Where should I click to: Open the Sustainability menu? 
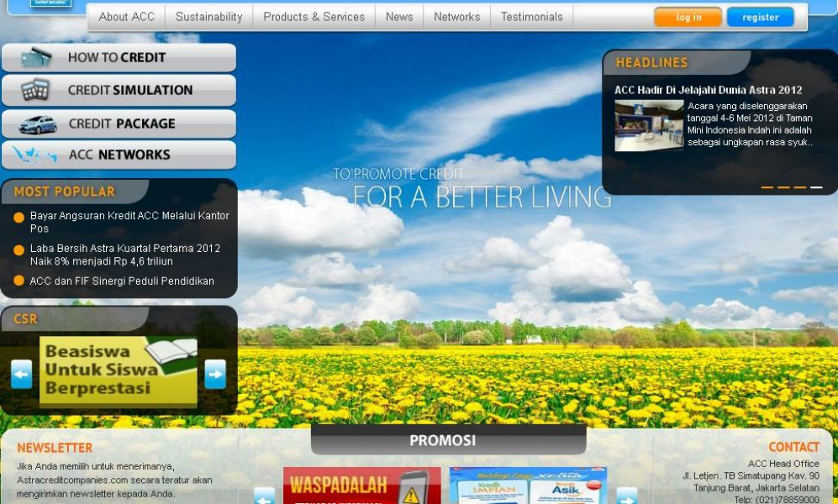click(x=209, y=17)
